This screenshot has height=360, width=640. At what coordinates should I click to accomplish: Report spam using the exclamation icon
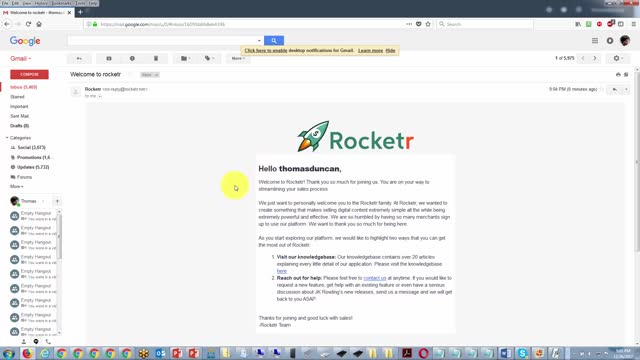(x=132, y=58)
